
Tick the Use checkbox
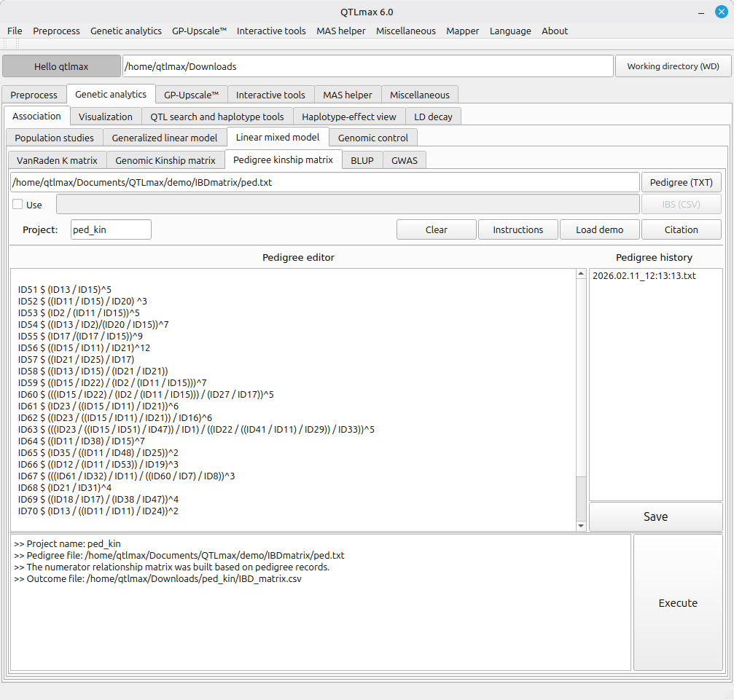pyautogui.click(x=17, y=205)
